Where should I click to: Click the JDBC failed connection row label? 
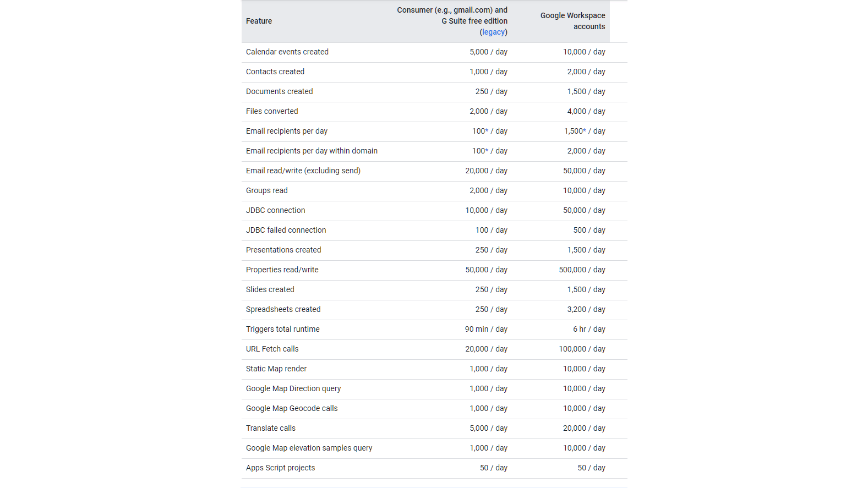pos(286,230)
